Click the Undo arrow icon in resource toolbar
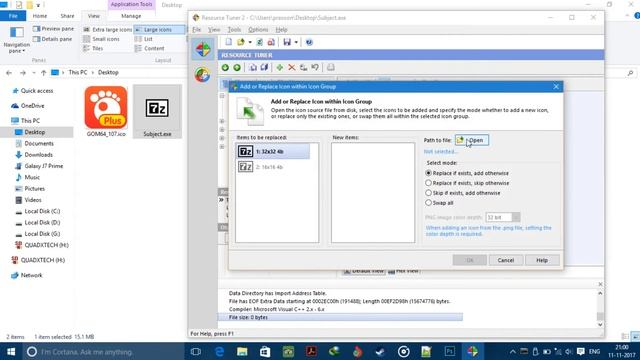This screenshot has width=640, height=360. pos(315,67)
